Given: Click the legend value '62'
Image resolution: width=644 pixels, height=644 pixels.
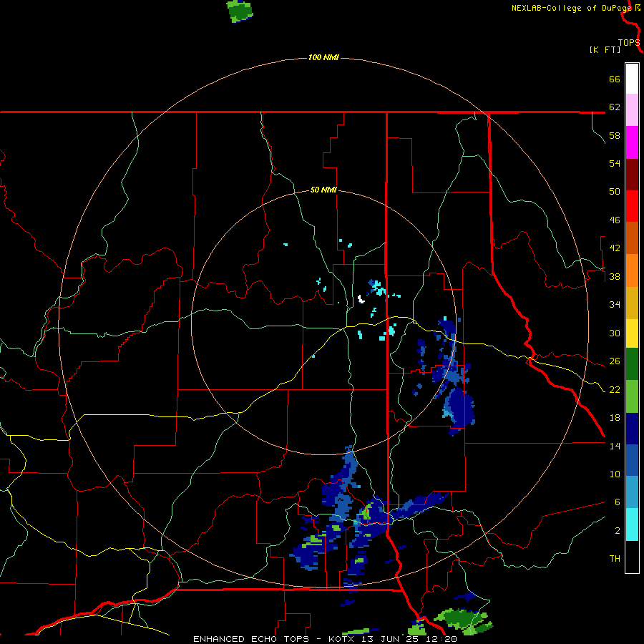Looking at the screenshot, I should tap(615, 107).
